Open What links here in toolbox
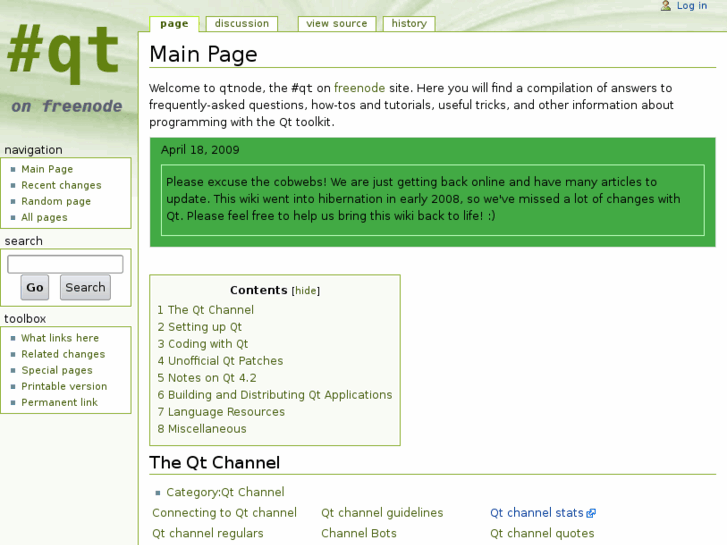 point(60,338)
